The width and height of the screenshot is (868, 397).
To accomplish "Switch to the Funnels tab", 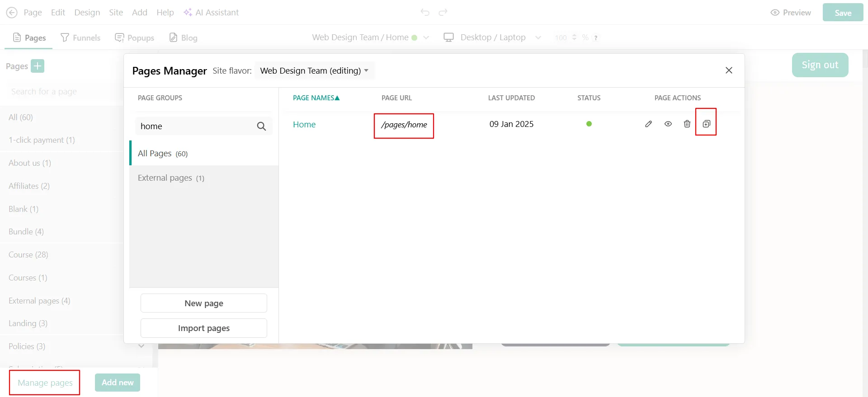I will tap(80, 38).
